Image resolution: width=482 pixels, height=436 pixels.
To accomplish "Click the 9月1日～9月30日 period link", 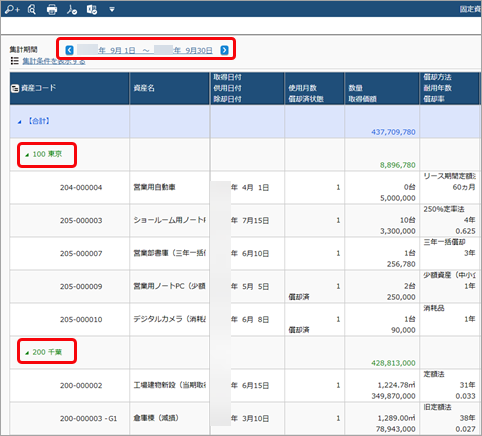I will point(145,50).
